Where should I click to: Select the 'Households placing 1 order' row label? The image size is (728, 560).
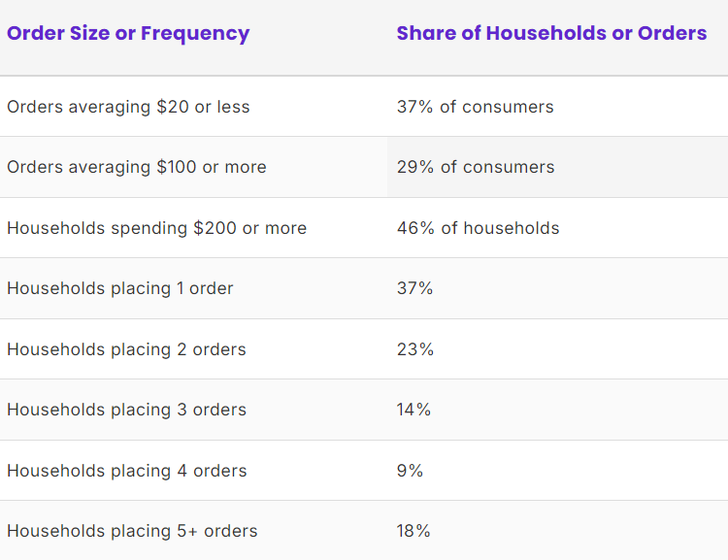click(x=119, y=288)
